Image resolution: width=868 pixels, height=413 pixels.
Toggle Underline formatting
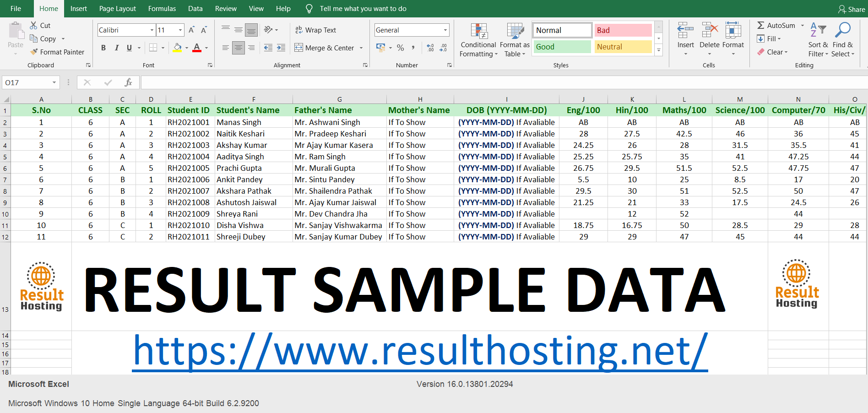click(x=129, y=48)
